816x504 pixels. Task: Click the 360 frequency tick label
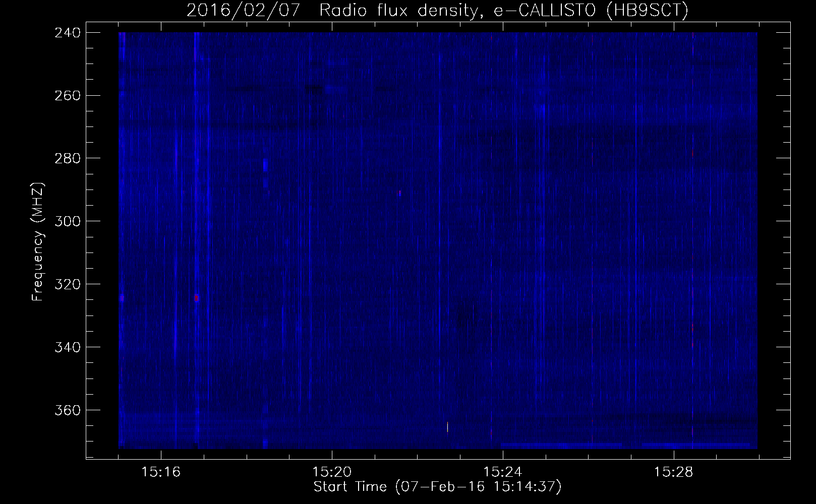coord(67,410)
